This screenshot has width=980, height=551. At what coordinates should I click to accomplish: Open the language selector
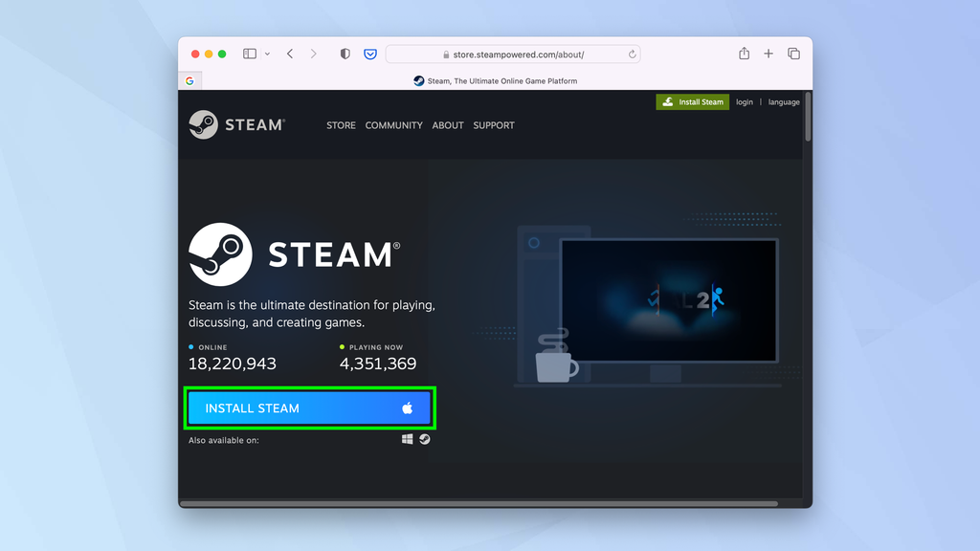784,101
